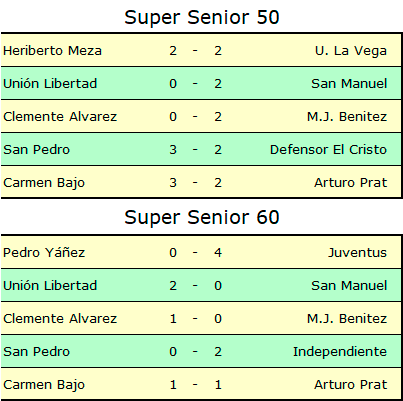
Task: Click Unión Libertad in Super Senior 60
Action: click(50, 286)
